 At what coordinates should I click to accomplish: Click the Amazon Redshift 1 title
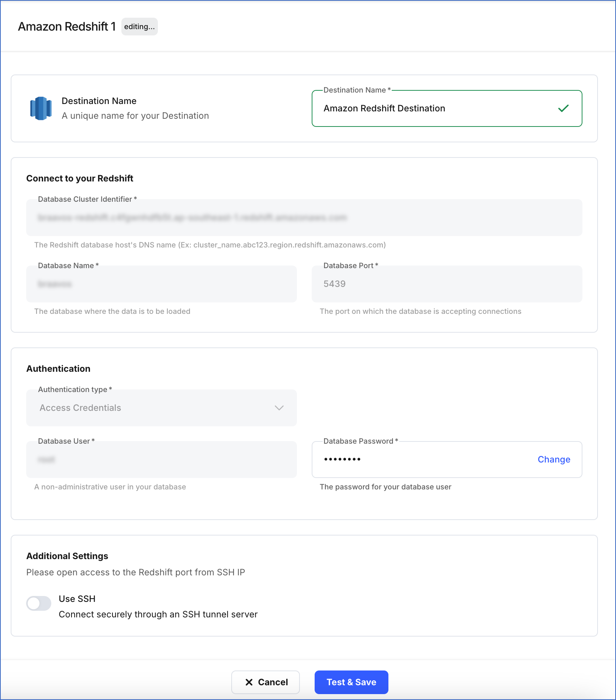pyautogui.click(x=67, y=26)
